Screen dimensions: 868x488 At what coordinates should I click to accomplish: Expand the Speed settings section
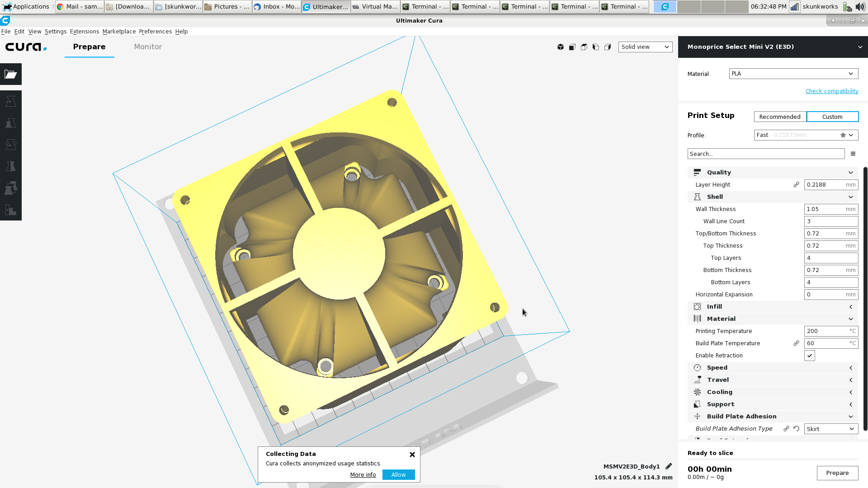[x=773, y=368]
